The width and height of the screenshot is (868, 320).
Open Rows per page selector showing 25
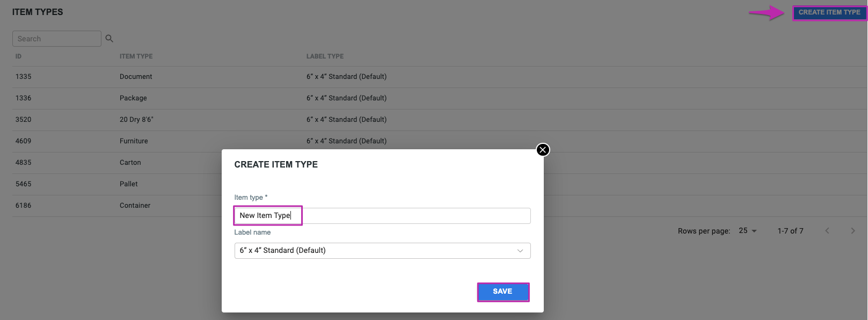click(748, 231)
